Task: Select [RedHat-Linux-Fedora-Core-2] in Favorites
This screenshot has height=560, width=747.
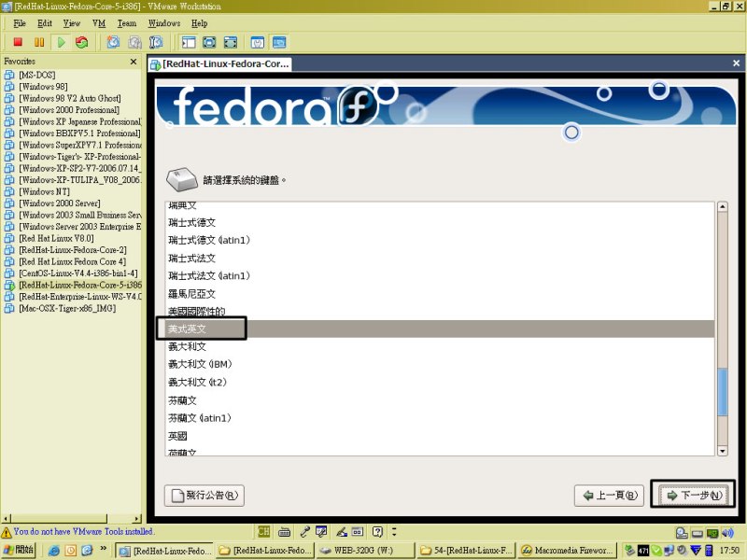Action: tap(73, 250)
